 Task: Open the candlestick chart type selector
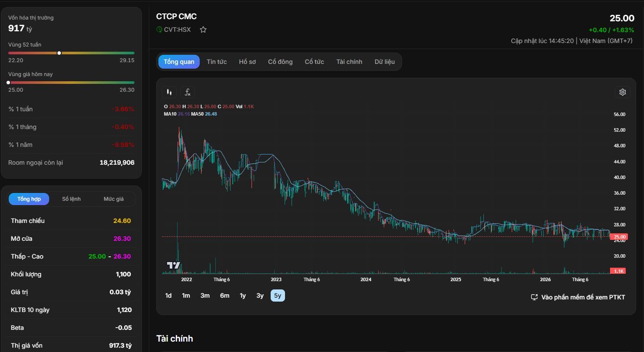169,92
